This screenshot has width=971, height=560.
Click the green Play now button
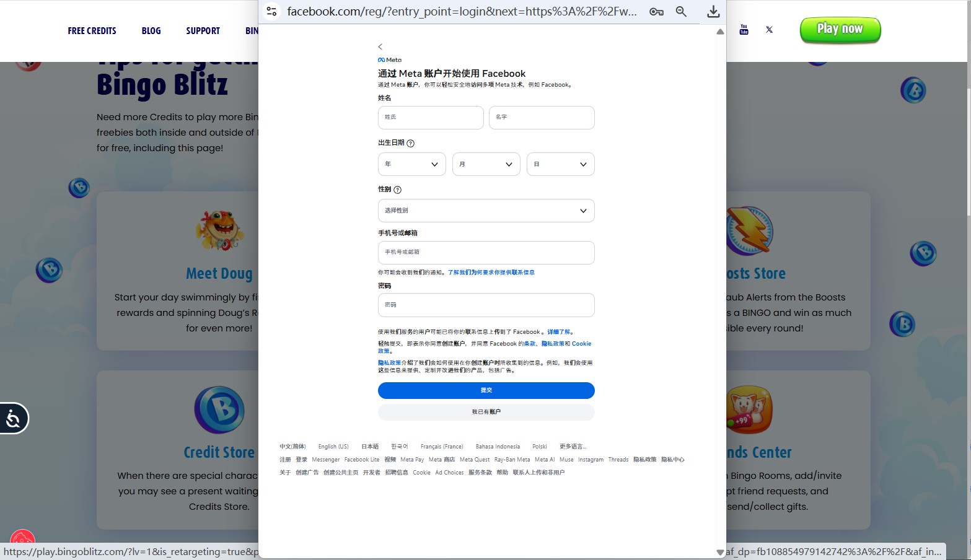(x=840, y=30)
